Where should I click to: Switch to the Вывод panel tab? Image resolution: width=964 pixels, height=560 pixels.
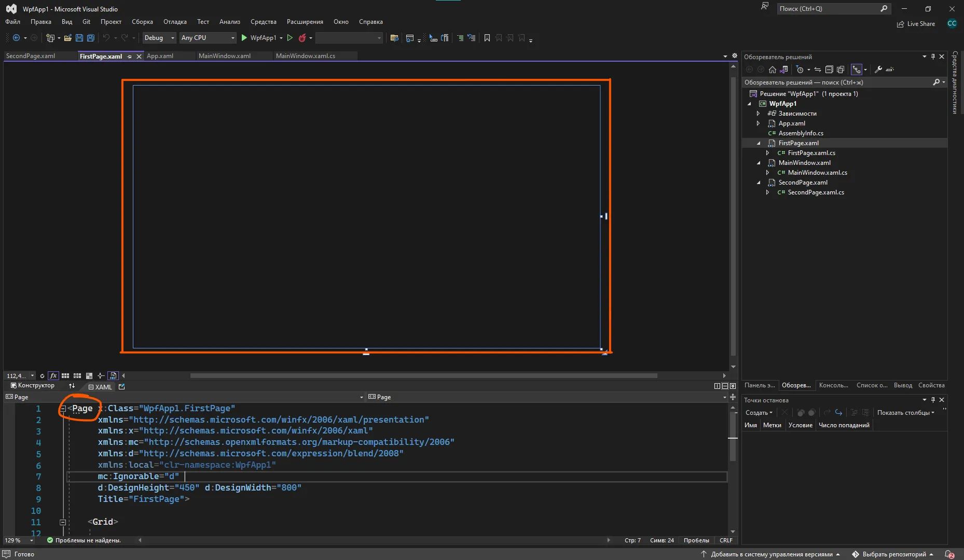click(x=903, y=385)
